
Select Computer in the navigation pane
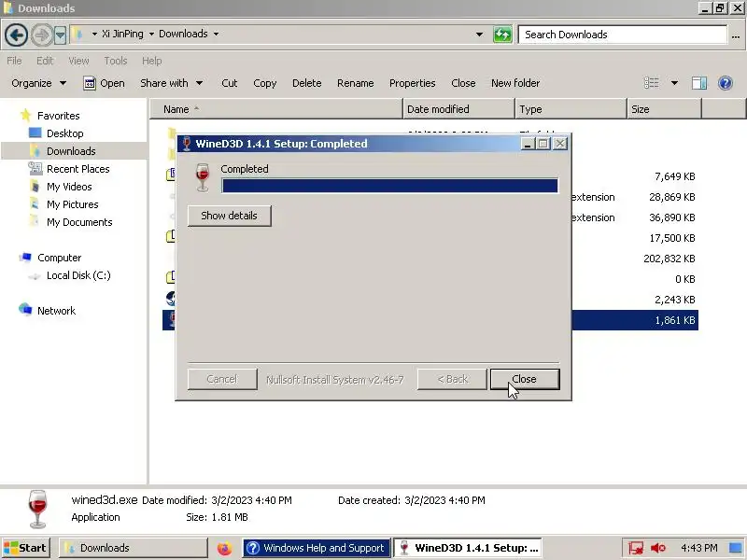click(x=59, y=258)
